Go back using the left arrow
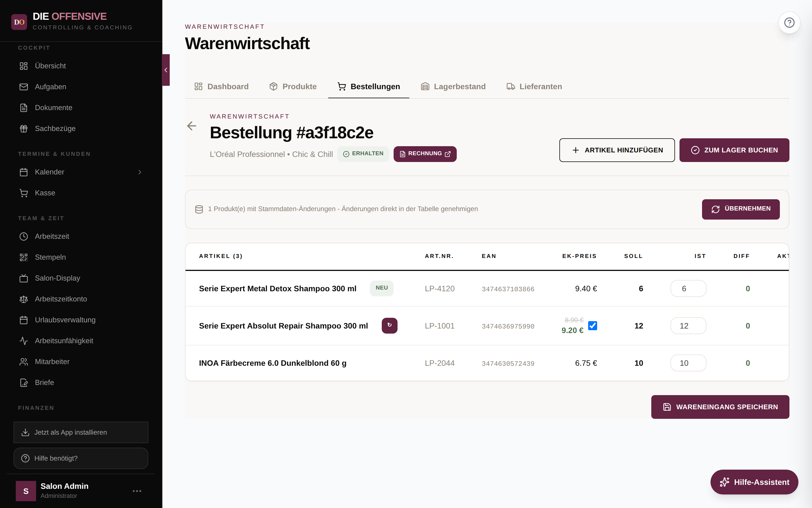The image size is (812, 508). (x=192, y=126)
